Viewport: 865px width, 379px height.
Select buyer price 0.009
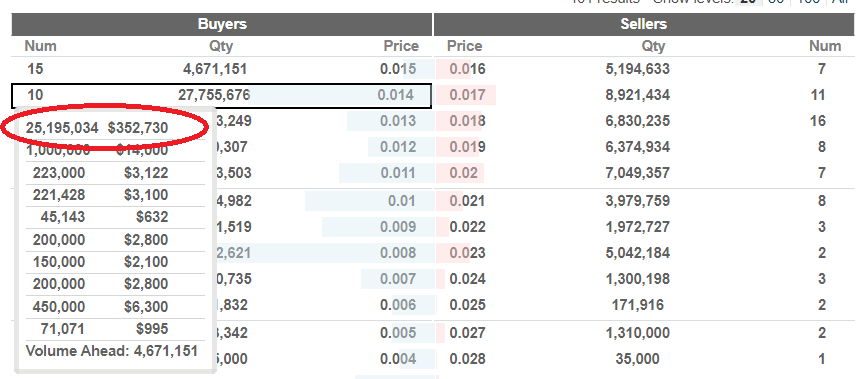point(398,227)
